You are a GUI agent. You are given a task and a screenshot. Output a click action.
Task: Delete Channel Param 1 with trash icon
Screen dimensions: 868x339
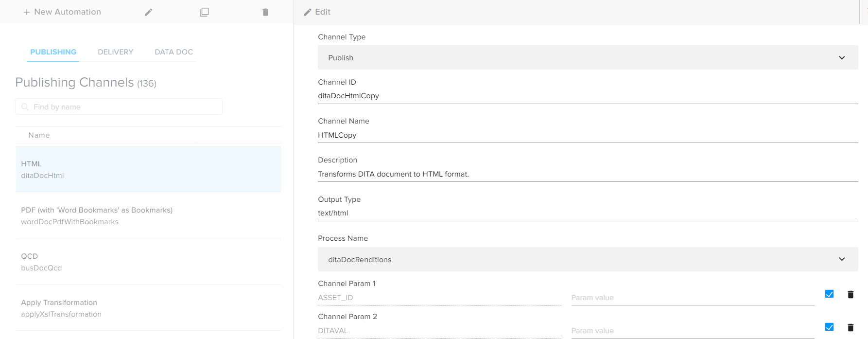point(851,294)
